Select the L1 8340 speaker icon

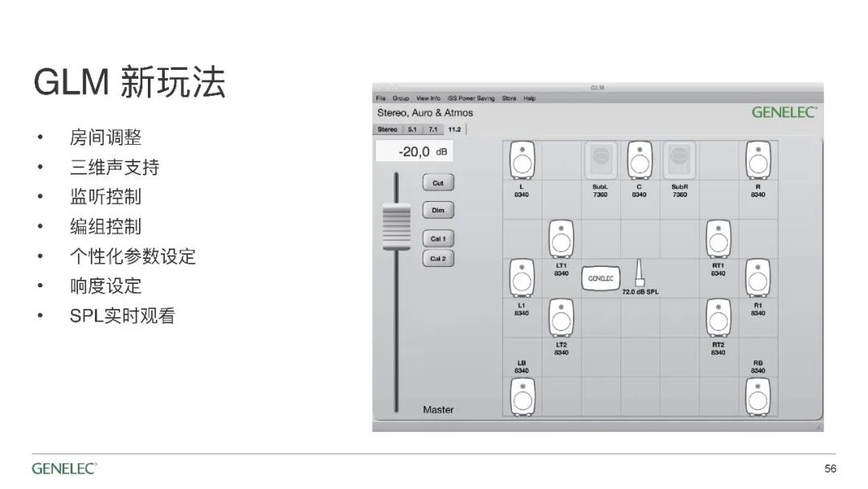pyautogui.click(x=522, y=278)
